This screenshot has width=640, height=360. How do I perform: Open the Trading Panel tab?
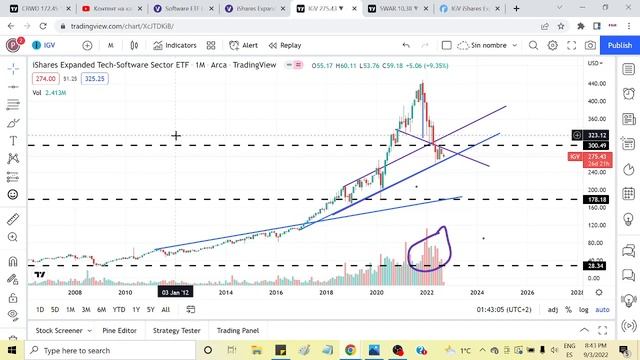click(x=238, y=331)
